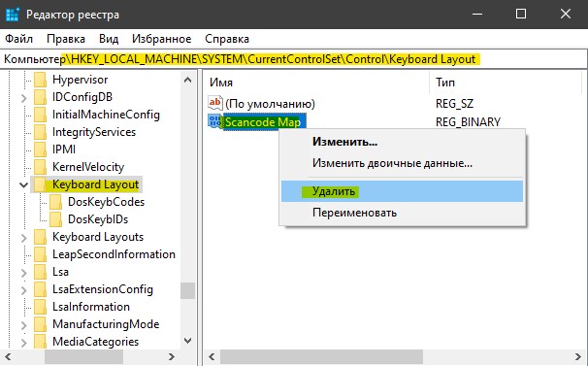
Task: Expand the Lsa tree node
Action: tap(24, 273)
